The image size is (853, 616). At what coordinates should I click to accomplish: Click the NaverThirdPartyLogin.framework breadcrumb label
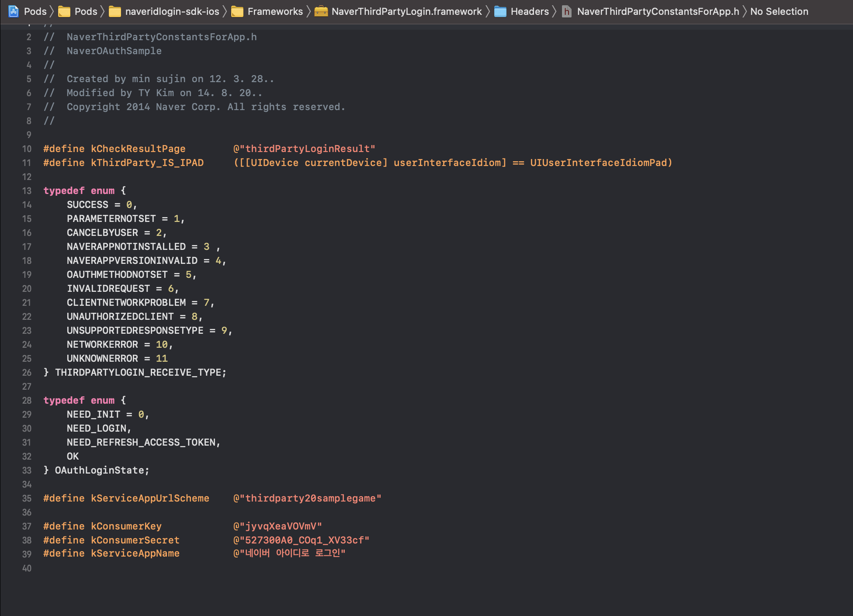(x=406, y=11)
